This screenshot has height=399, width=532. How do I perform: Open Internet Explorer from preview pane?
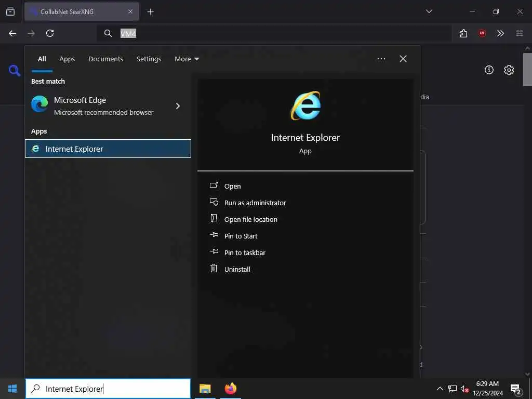(232, 187)
